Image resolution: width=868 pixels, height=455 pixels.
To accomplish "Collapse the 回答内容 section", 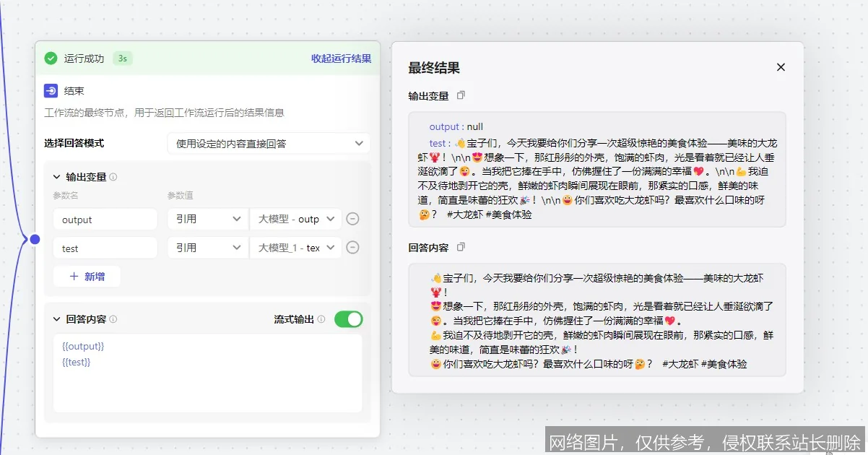I will click(x=56, y=319).
